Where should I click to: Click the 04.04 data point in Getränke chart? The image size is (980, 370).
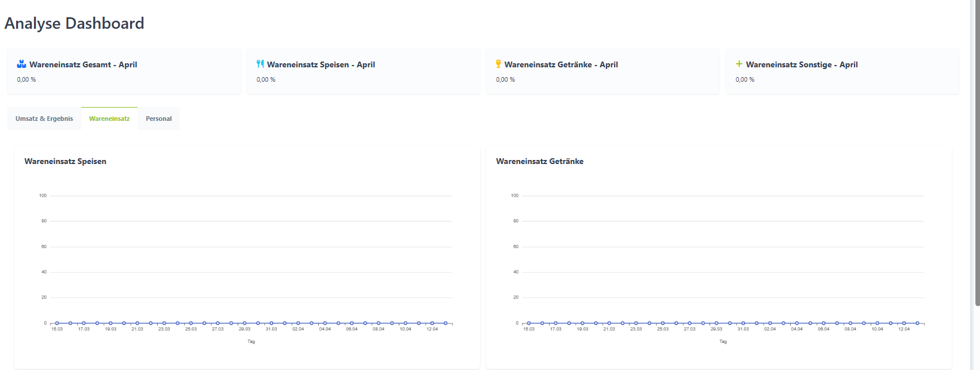pos(796,323)
